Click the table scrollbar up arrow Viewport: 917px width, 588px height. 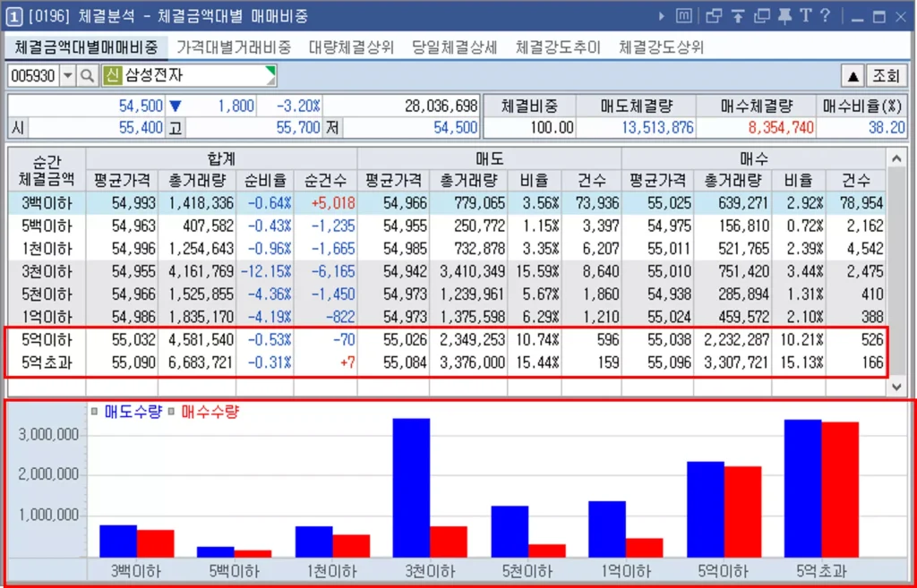point(896,158)
